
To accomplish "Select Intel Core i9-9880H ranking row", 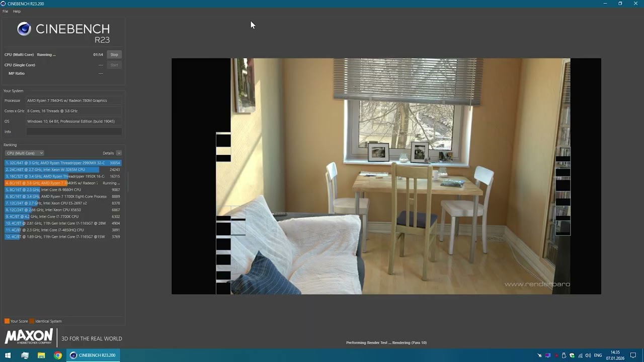I will pyautogui.click(x=63, y=190).
